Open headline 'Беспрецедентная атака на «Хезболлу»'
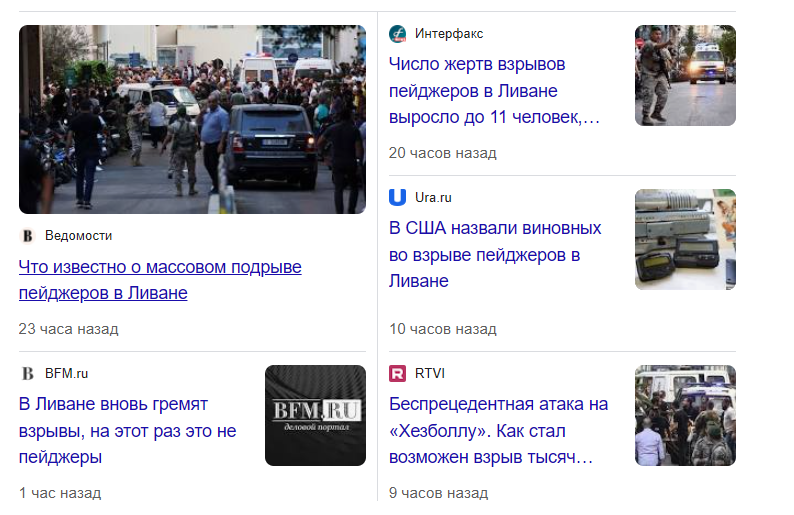Screen dimensions: 794x515 click(x=498, y=431)
